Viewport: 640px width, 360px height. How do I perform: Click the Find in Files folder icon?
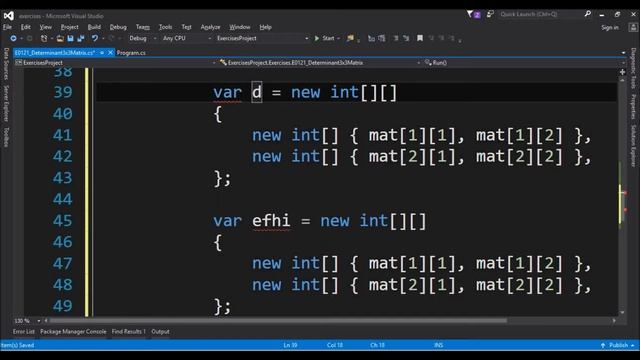[x=350, y=38]
